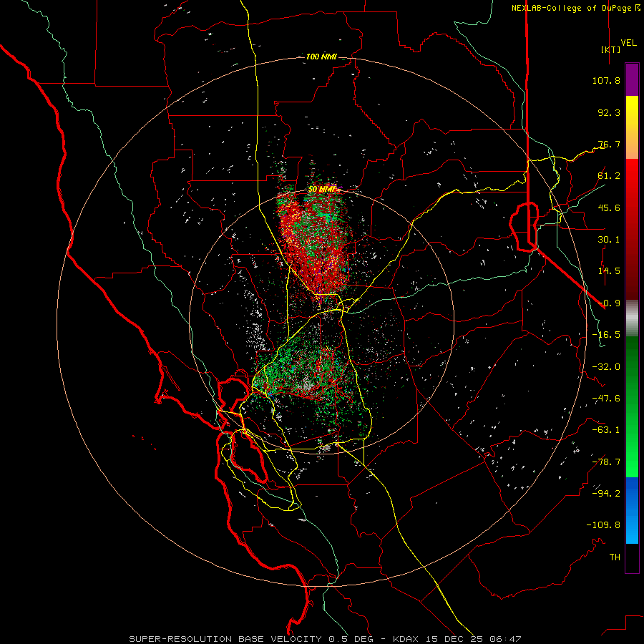Click the 61.2 legend value
The height and width of the screenshot is (644, 644).
click(609, 176)
